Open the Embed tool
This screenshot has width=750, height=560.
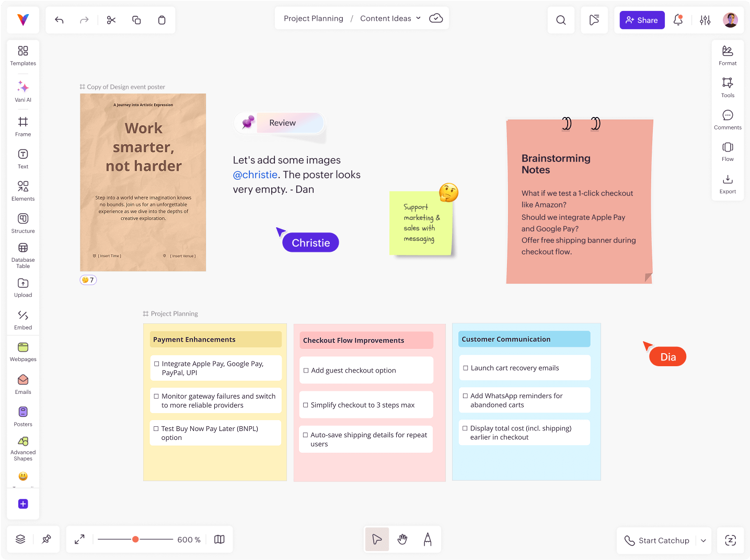(x=22, y=319)
